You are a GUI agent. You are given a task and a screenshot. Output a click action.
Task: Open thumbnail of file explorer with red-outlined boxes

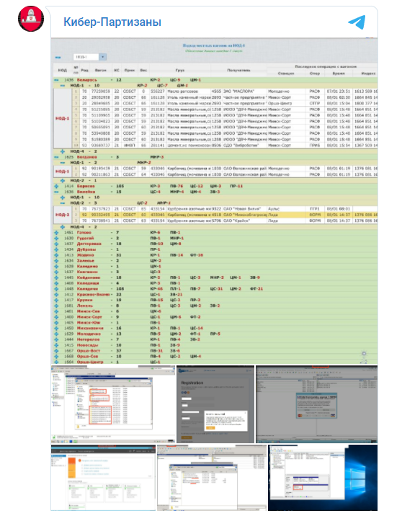113,404
